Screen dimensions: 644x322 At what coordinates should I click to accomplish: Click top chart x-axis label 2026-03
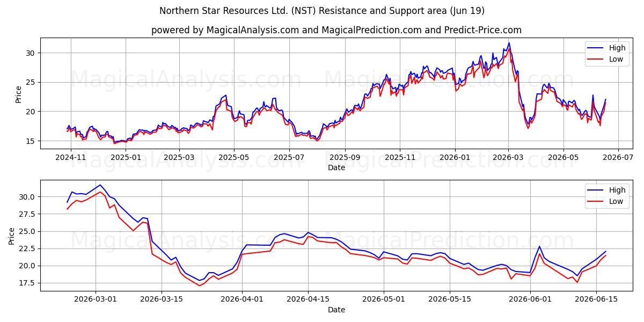pyautogui.click(x=509, y=158)
